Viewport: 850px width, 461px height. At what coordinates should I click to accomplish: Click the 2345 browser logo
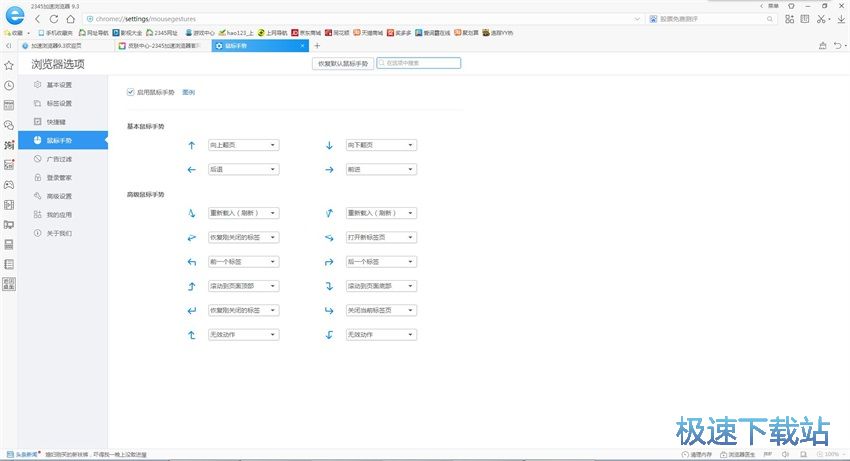[x=15, y=15]
